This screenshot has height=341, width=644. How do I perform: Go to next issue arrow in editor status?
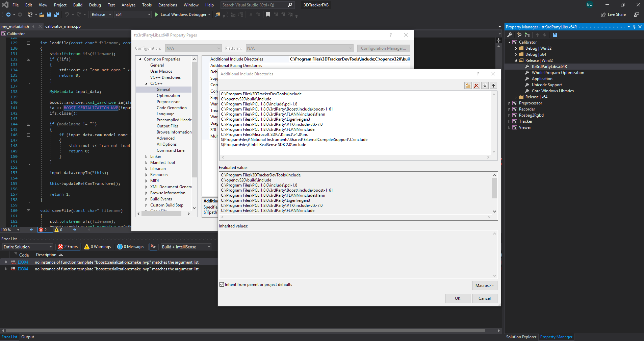(75, 230)
